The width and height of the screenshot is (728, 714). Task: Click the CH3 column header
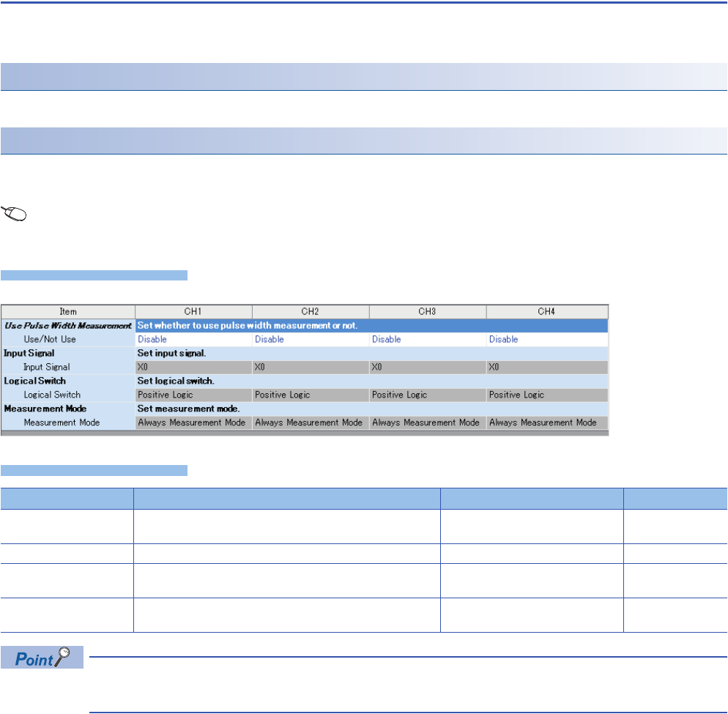tap(428, 312)
